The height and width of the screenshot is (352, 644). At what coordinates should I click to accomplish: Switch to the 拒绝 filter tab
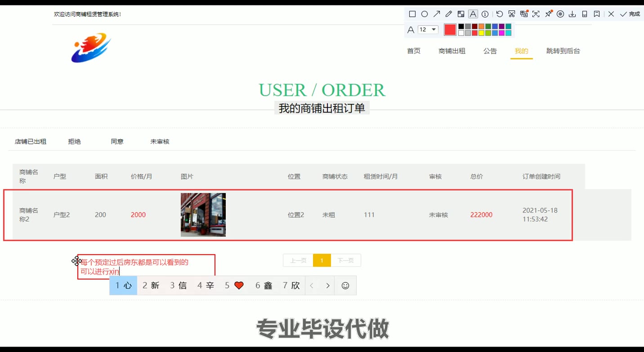pyautogui.click(x=75, y=141)
